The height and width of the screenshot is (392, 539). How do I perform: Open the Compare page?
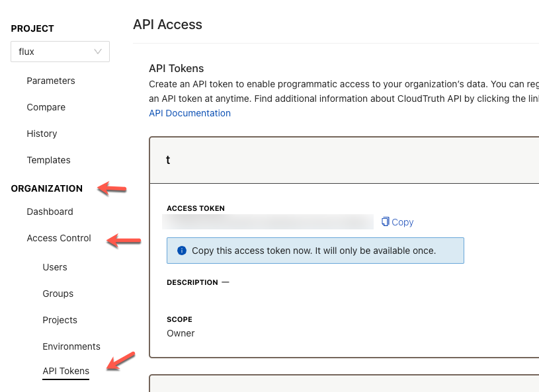[46, 107]
